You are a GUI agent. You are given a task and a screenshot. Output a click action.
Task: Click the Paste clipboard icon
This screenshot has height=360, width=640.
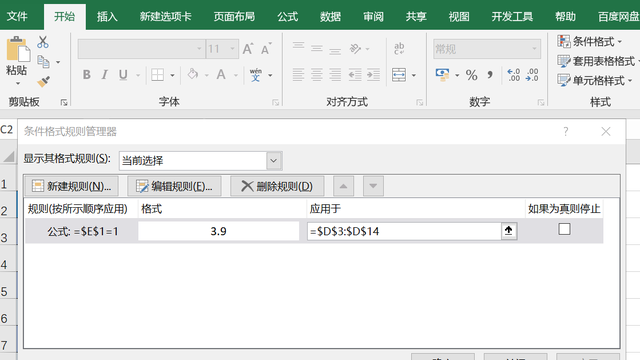18,49
